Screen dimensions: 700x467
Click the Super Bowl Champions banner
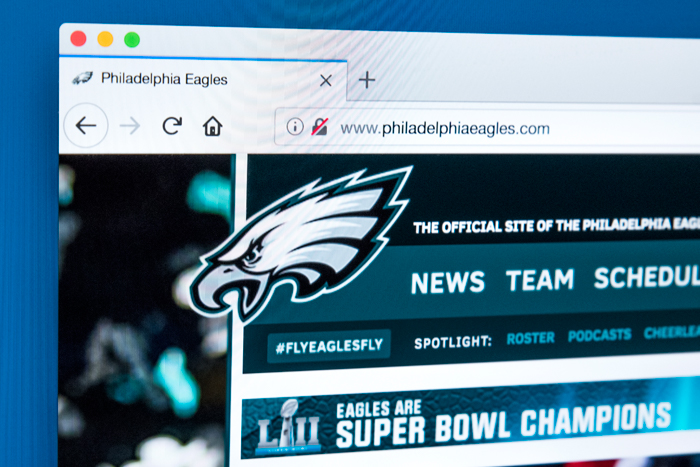click(471, 420)
